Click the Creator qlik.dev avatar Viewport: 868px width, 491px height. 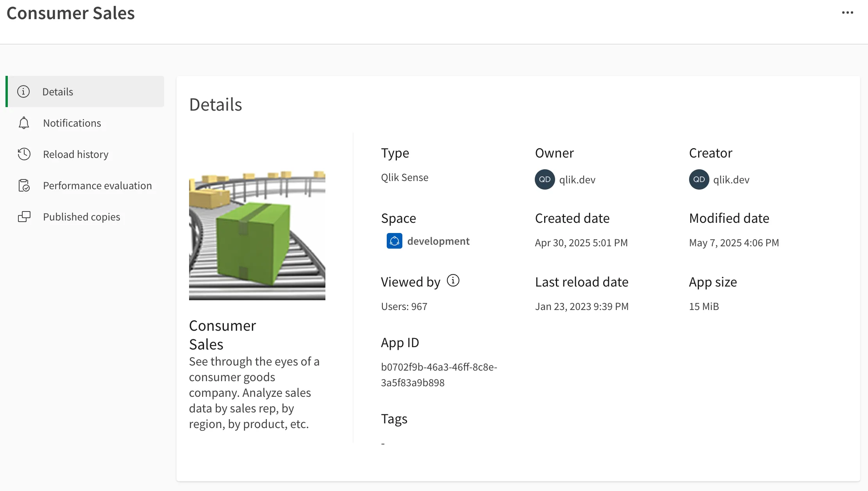click(x=698, y=179)
